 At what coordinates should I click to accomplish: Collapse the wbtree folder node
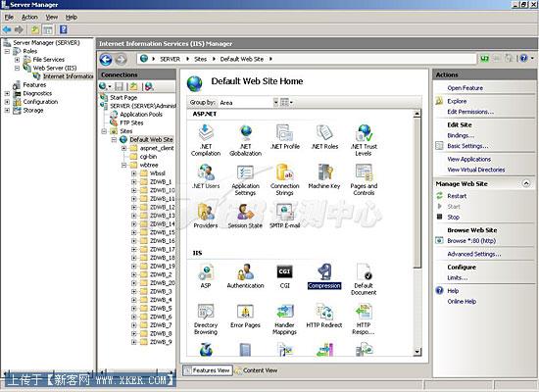(124, 165)
